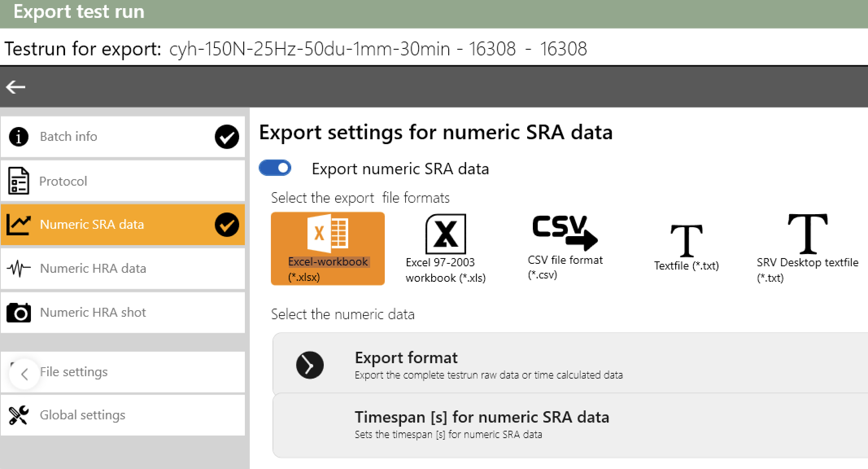Click the Select the numeric data heading
The height and width of the screenshot is (469, 868).
pyautogui.click(x=343, y=314)
